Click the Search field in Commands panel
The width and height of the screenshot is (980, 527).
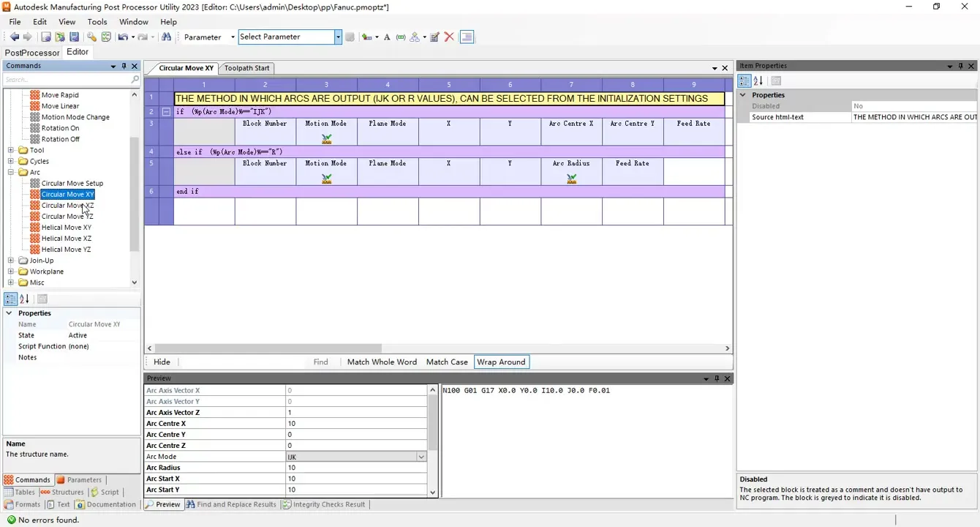(x=66, y=80)
